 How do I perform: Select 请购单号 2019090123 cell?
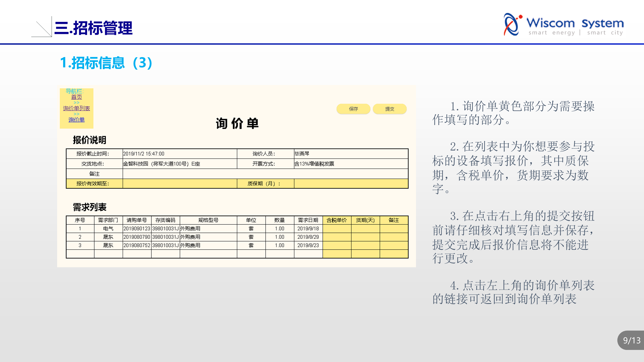tap(137, 229)
